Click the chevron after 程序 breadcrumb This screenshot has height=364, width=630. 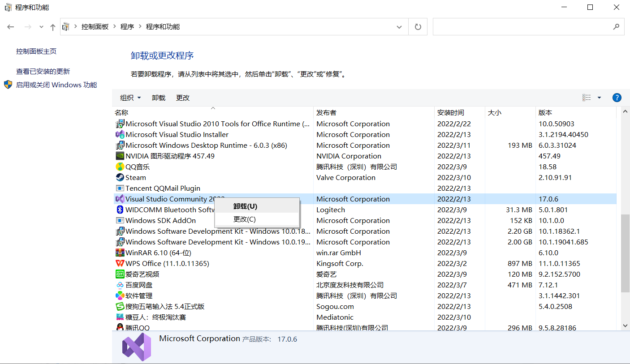140,27
